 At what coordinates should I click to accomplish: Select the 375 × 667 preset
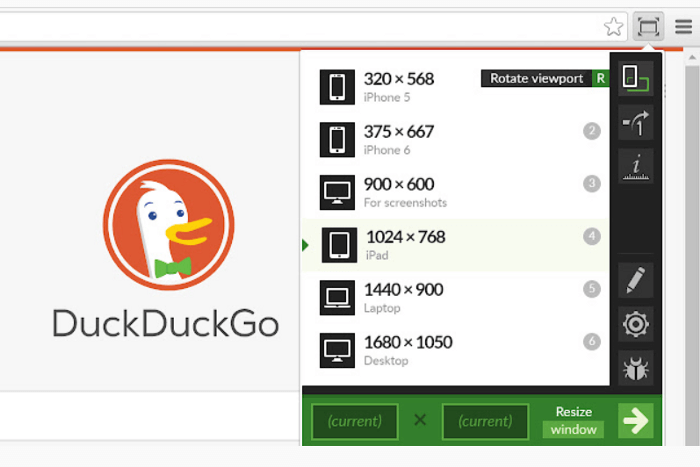[x=456, y=140]
